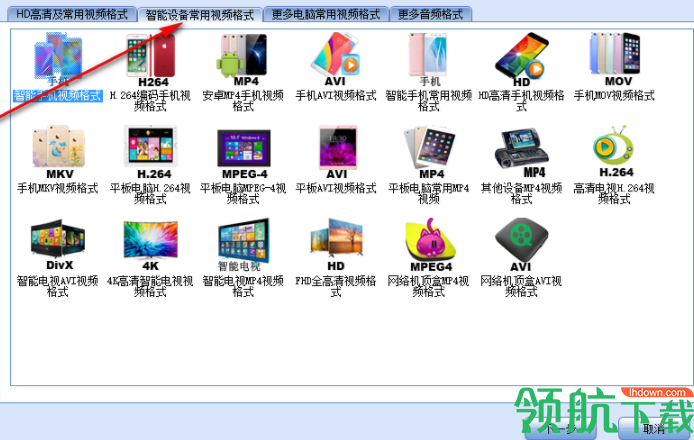Open the 智能设备常用视频格式 tab
The width and height of the screenshot is (694, 440).
pyautogui.click(x=200, y=15)
